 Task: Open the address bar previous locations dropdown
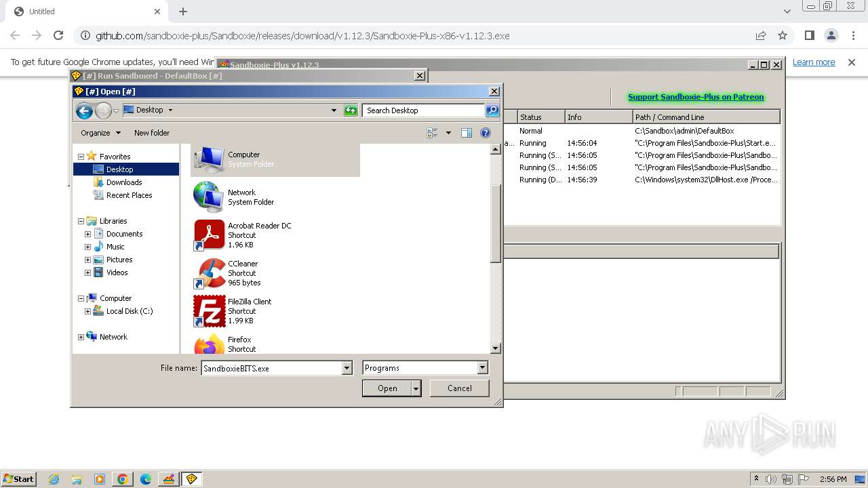(x=334, y=110)
